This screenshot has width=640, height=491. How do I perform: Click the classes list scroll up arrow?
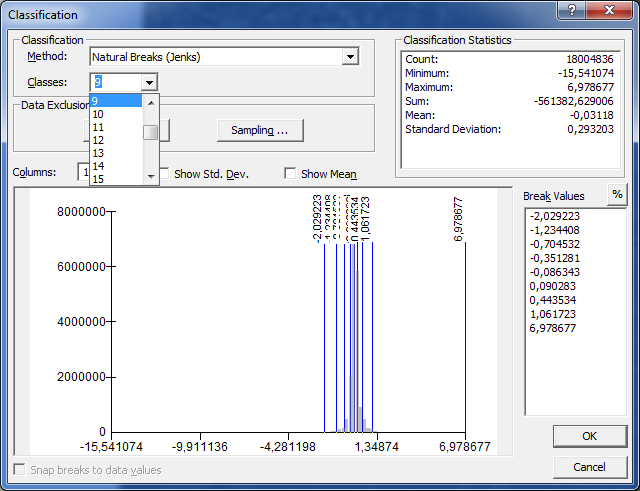pos(151,103)
